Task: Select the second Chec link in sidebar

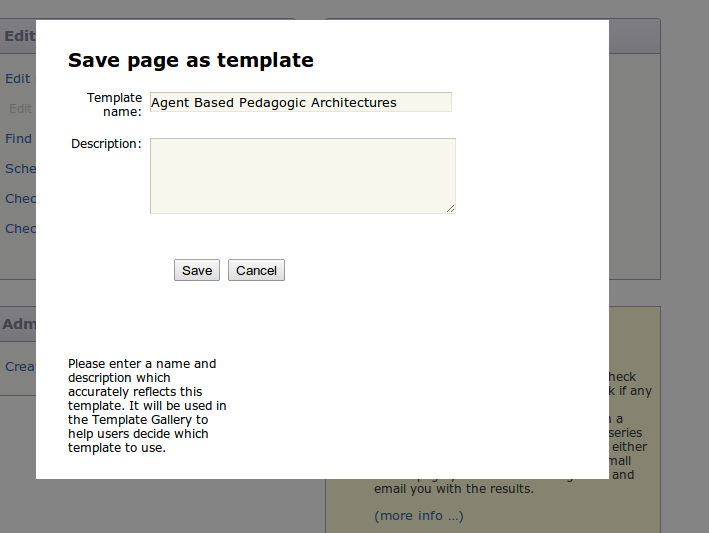Action: [19, 229]
